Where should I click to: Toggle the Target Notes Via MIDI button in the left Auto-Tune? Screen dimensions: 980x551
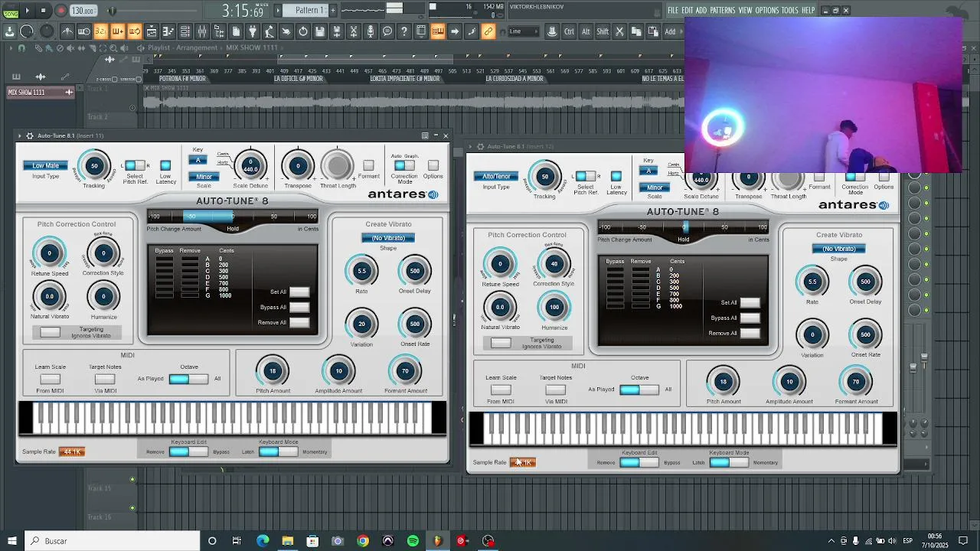pyautogui.click(x=105, y=379)
